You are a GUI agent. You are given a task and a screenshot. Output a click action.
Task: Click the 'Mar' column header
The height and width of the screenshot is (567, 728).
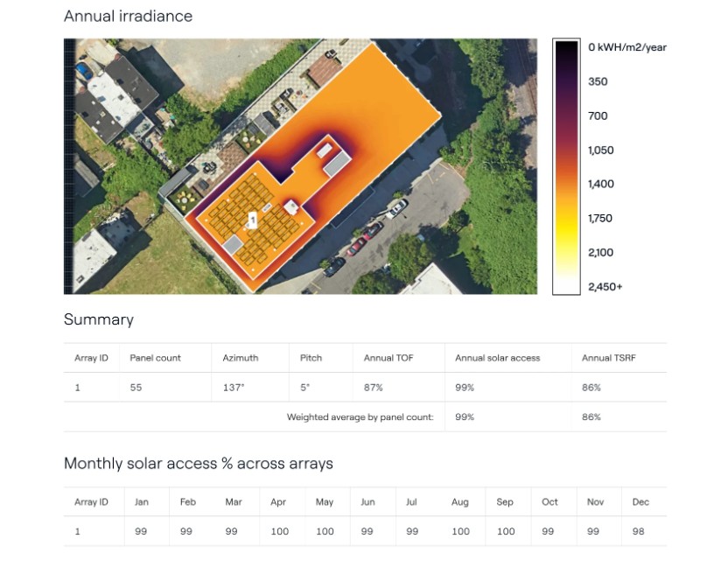[x=234, y=502]
